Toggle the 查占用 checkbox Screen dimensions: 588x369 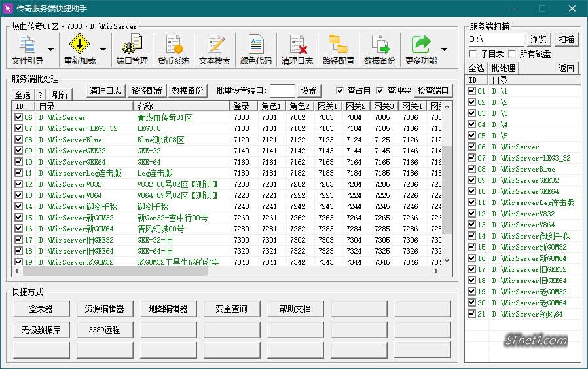tap(340, 90)
